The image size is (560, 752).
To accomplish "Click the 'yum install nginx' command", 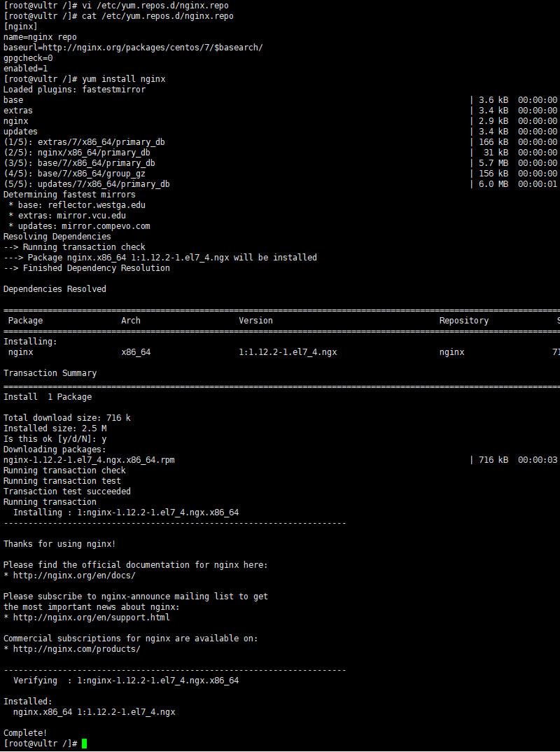I will pyautogui.click(x=124, y=79).
